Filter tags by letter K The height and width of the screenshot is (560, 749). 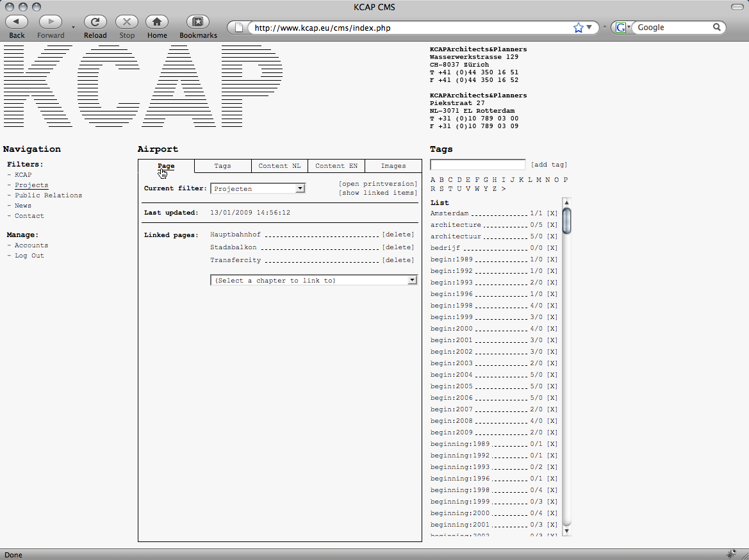point(522,180)
